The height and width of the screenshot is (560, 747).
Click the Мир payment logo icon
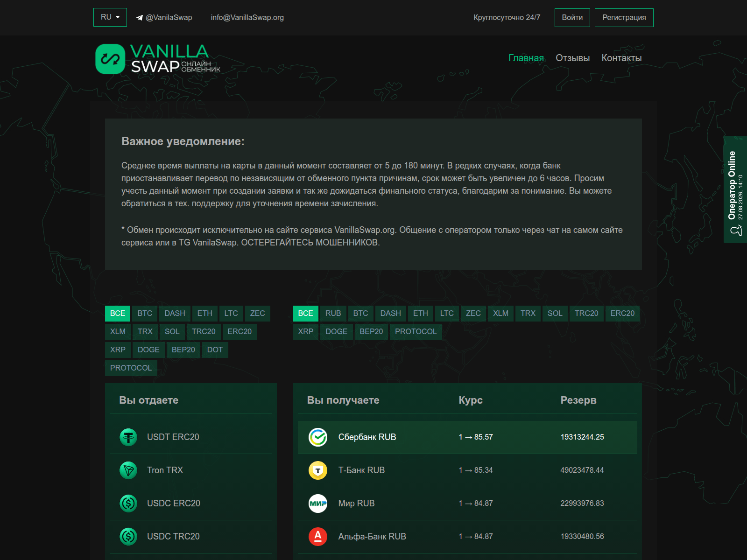pos(318,504)
